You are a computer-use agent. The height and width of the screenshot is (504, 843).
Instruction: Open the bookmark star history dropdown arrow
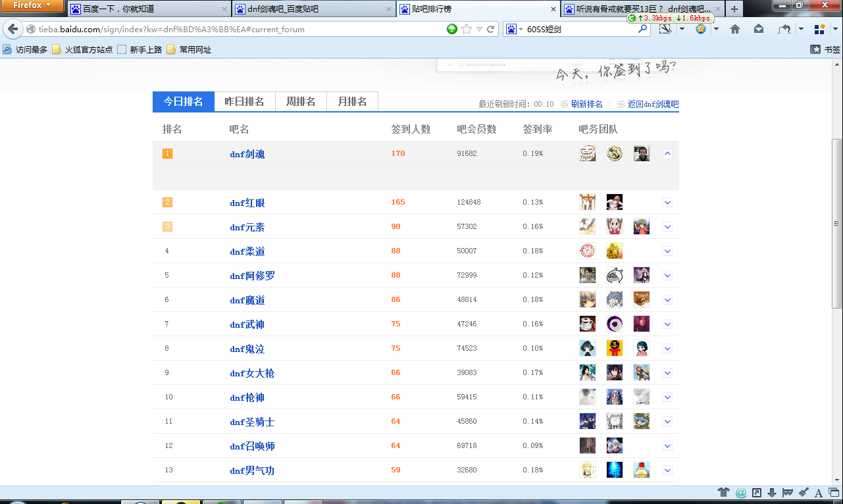tap(479, 29)
